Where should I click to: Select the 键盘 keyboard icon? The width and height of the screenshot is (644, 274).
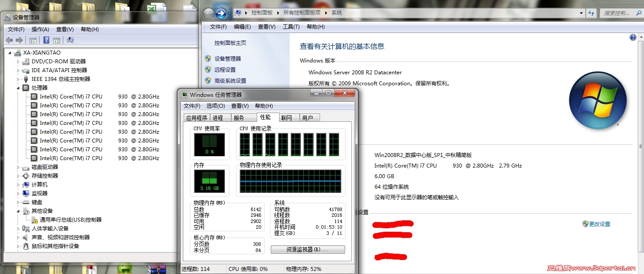26,202
